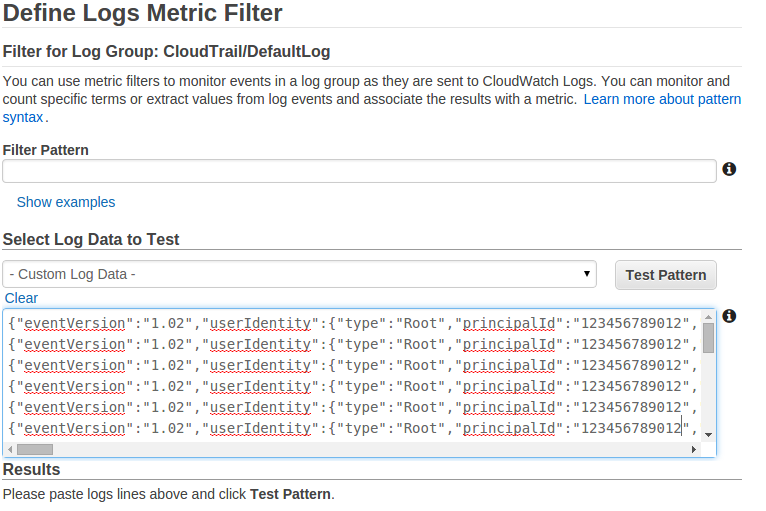This screenshot has width=766, height=511.
Task: Click the info icon beside log data textarea
Action: pyautogui.click(x=729, y=316)
